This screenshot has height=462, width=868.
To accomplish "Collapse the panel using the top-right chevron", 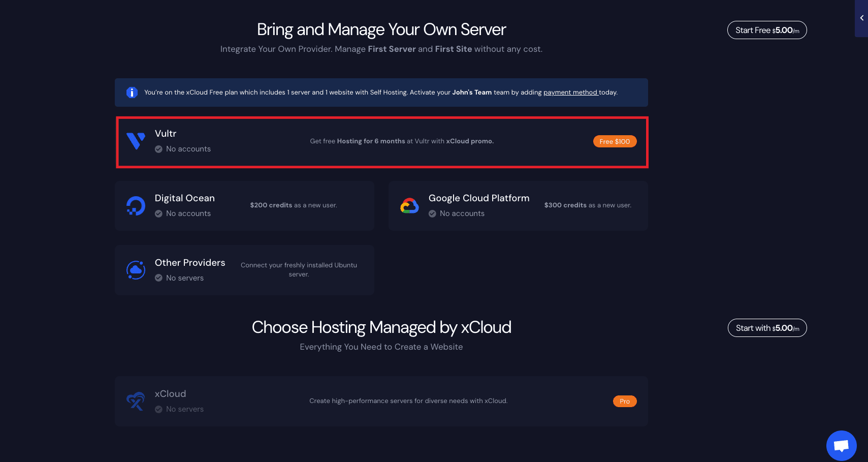I will point(861,17).
